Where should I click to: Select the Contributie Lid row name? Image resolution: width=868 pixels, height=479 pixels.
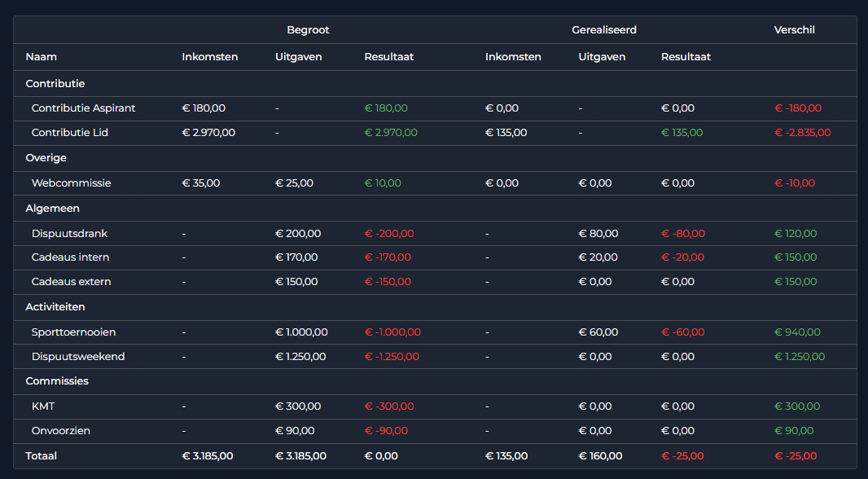(70, 132)
